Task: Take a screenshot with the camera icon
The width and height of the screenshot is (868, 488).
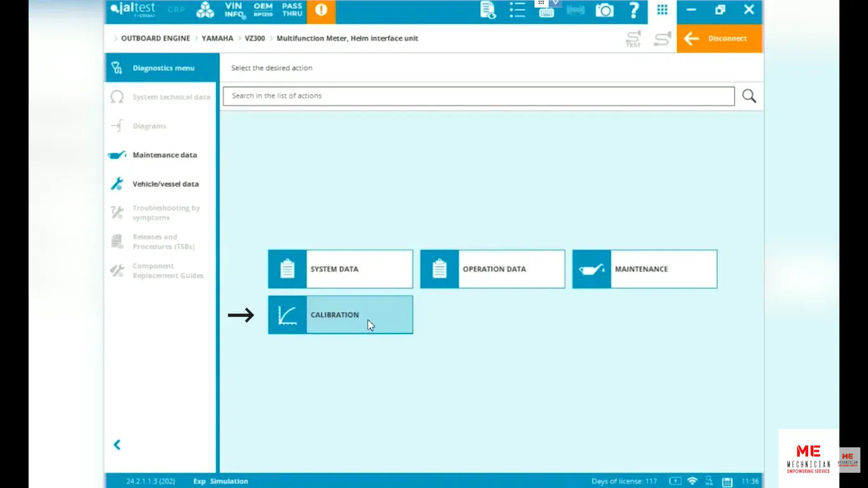Action: (x=604, y=10)
